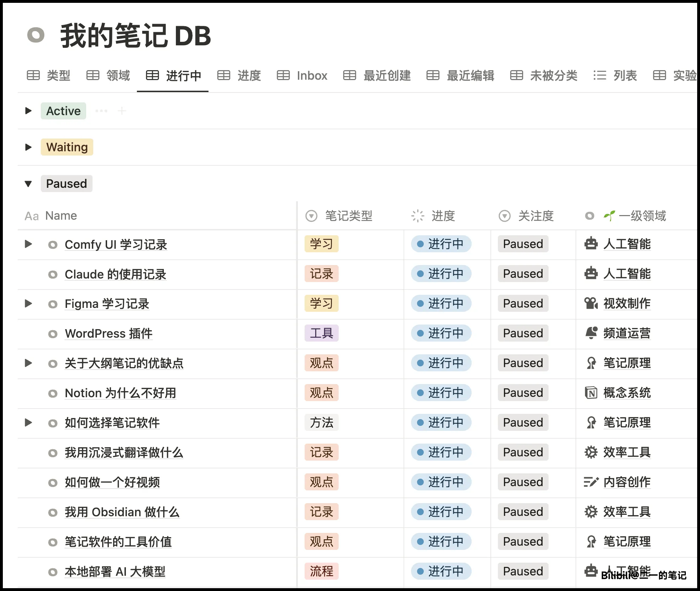Click the select-type icon in 笔记类型 header
Image resolution: width=700 pixels, height=591 pixels.
tap(311, 216)
